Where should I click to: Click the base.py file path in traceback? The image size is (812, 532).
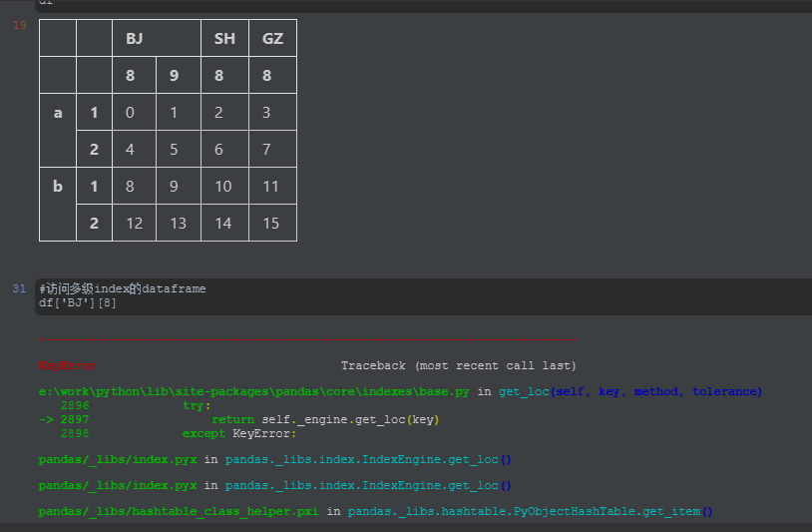pos(253,391)
